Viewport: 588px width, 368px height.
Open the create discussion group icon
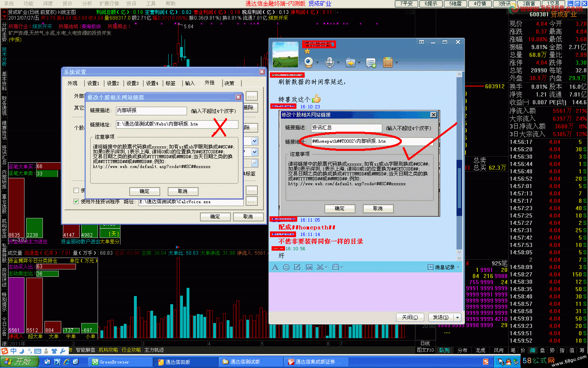point(371,63)
